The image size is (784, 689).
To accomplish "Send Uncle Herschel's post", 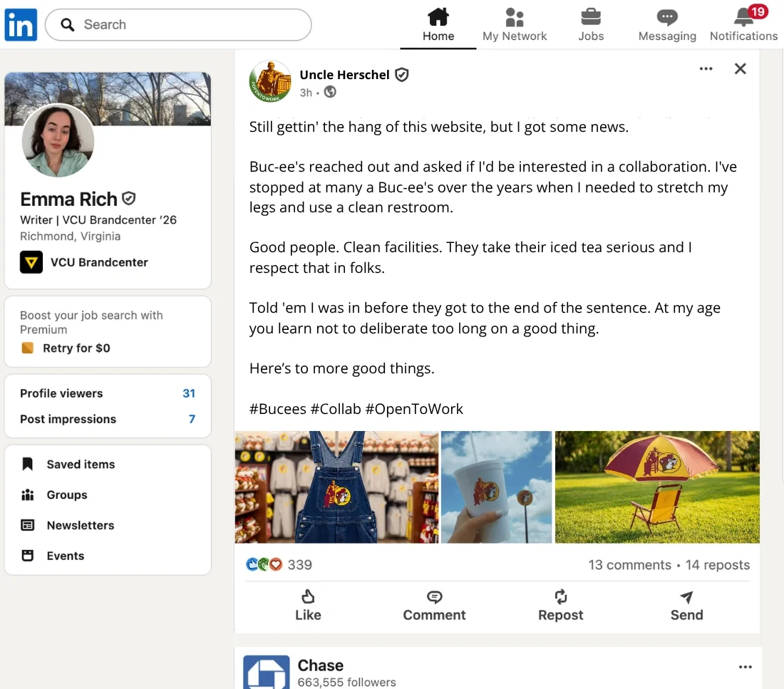I will [686, 606].
